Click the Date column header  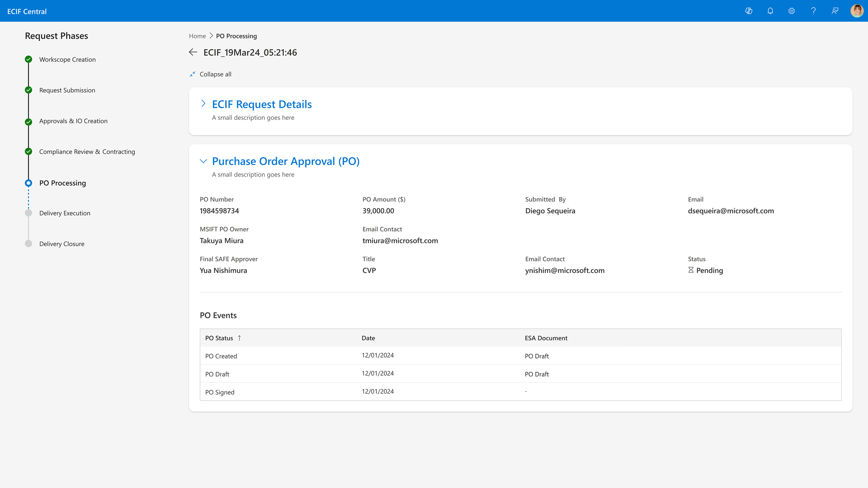(x=368, y=338)
